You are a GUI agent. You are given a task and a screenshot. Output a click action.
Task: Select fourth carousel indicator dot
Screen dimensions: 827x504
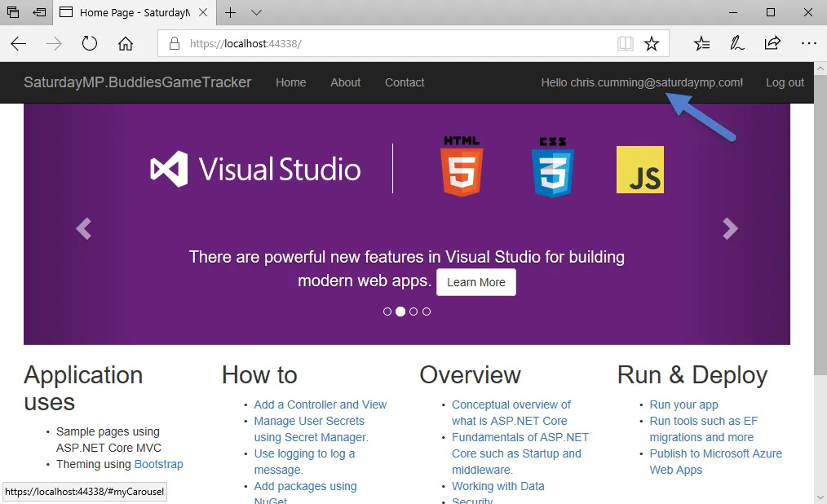tap(427, 312)
